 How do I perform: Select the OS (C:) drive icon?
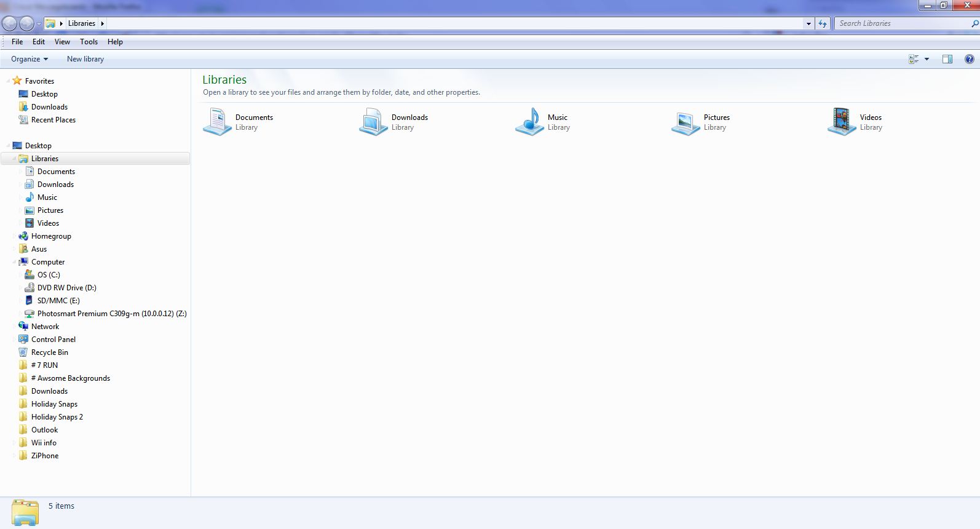tap(30, 275)
